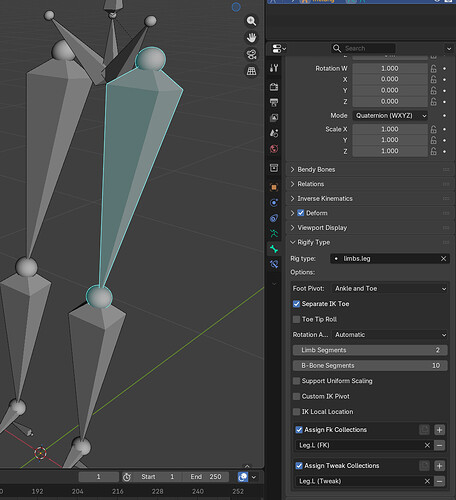Open the Bone properties tab

coord(274,249)
